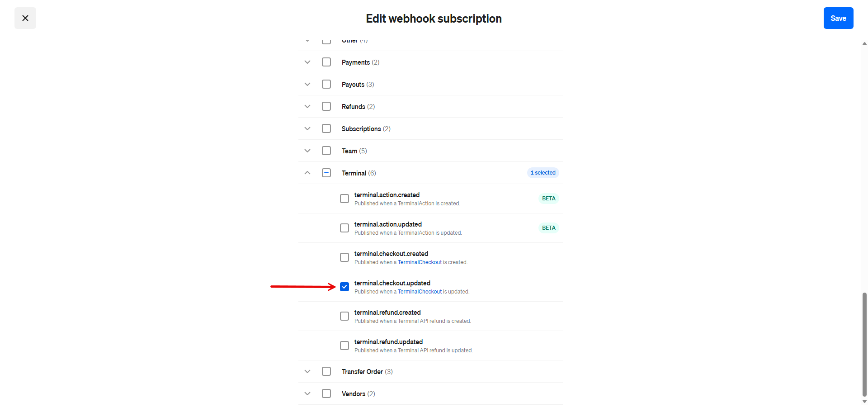Open TerminalCheckout link under checkout.created
The height and width of the screenshot is (412, 868).
click(420, 262)
